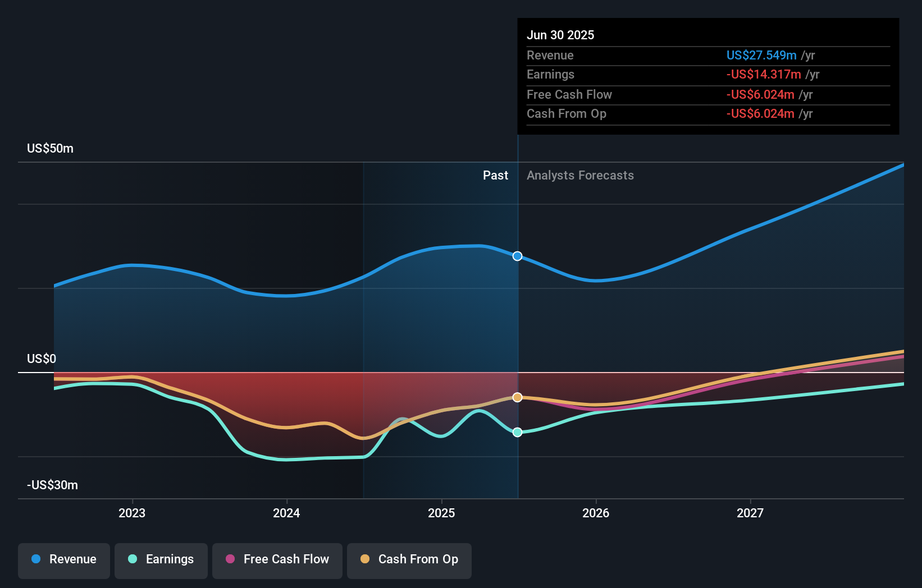Expand the Jun 30 2025 tooltip details

[560, 35]
